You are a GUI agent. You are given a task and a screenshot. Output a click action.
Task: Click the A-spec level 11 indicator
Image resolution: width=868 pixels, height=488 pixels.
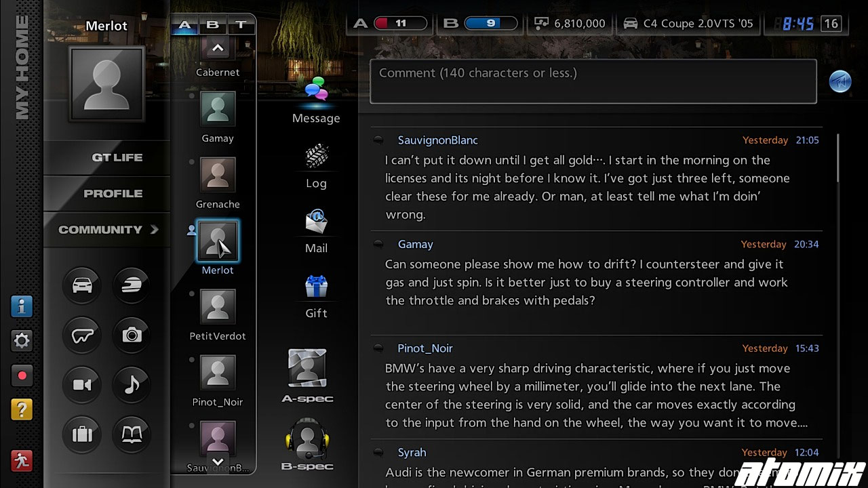tap(391, 24)
